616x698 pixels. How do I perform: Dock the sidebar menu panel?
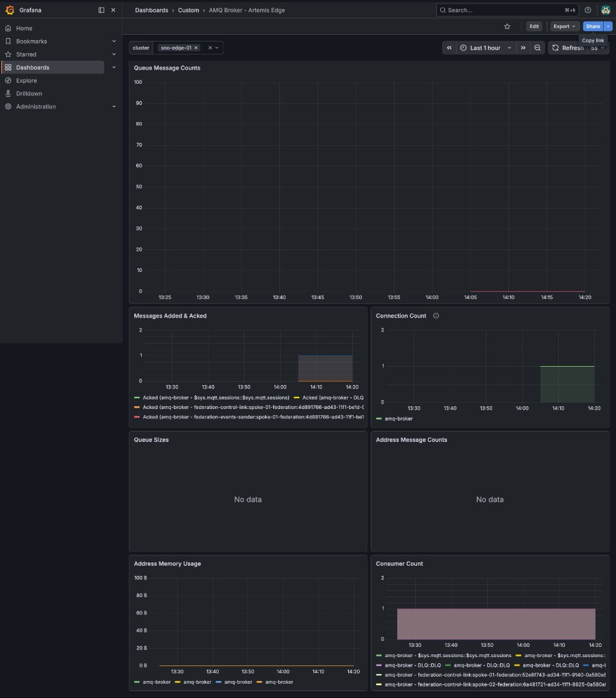click(x=102, y=10)
